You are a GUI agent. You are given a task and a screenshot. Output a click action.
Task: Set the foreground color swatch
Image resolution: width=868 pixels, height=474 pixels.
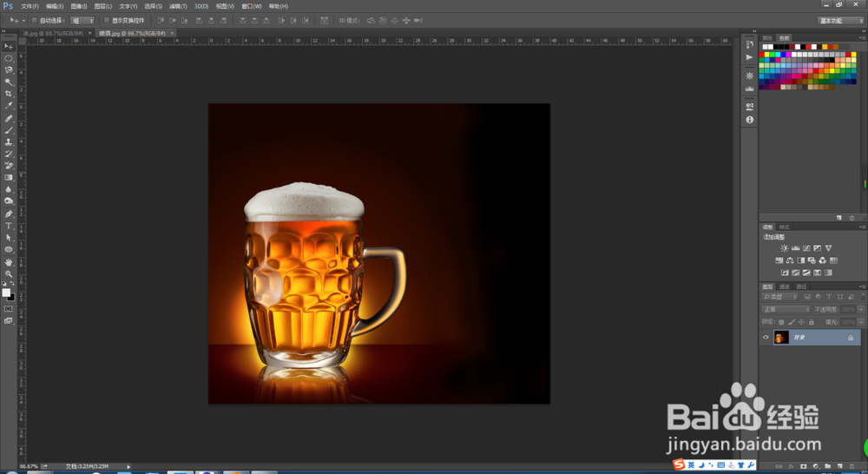6,293
